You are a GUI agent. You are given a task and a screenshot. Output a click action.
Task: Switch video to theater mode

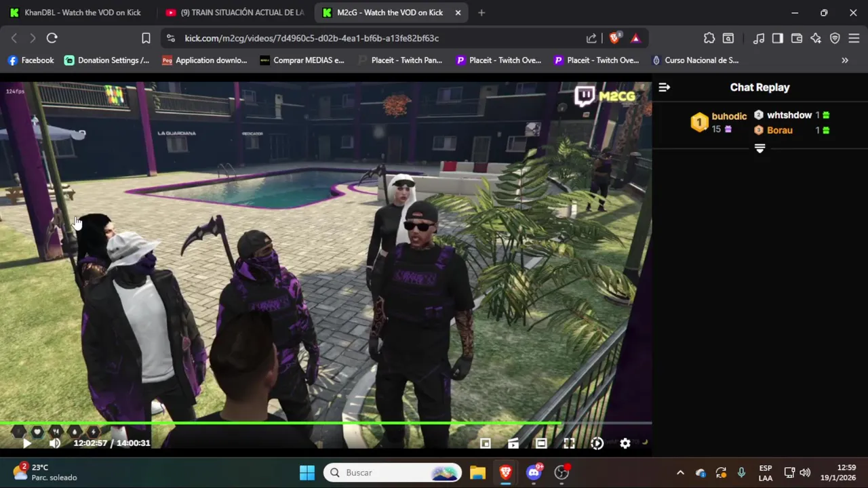[x=541, y=443]
